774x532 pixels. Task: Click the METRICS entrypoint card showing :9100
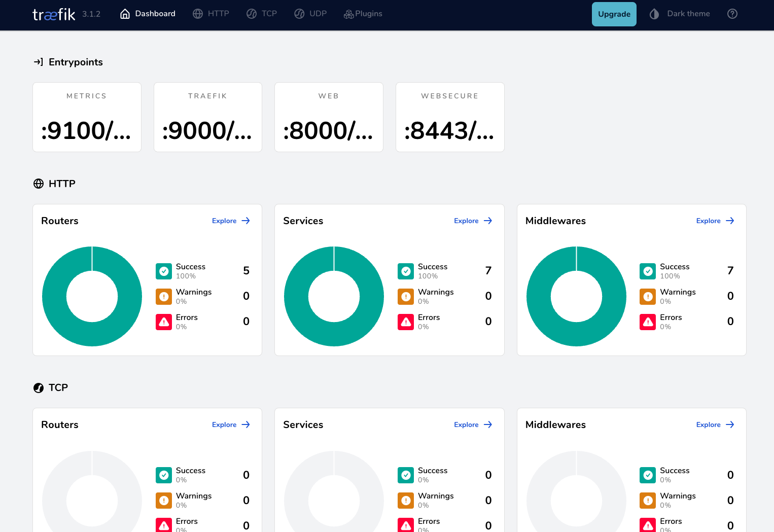(x=87, y=117)
